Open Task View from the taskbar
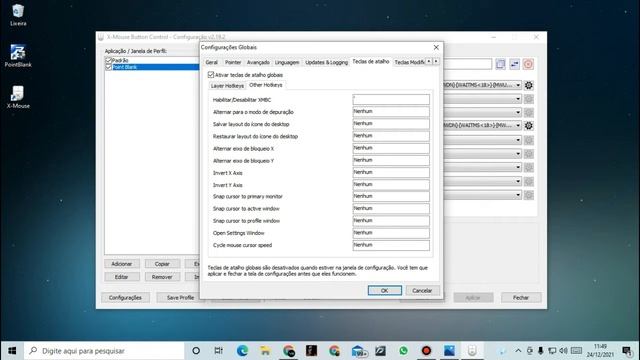The image size is (640, 360). click(x=219, y=351)
